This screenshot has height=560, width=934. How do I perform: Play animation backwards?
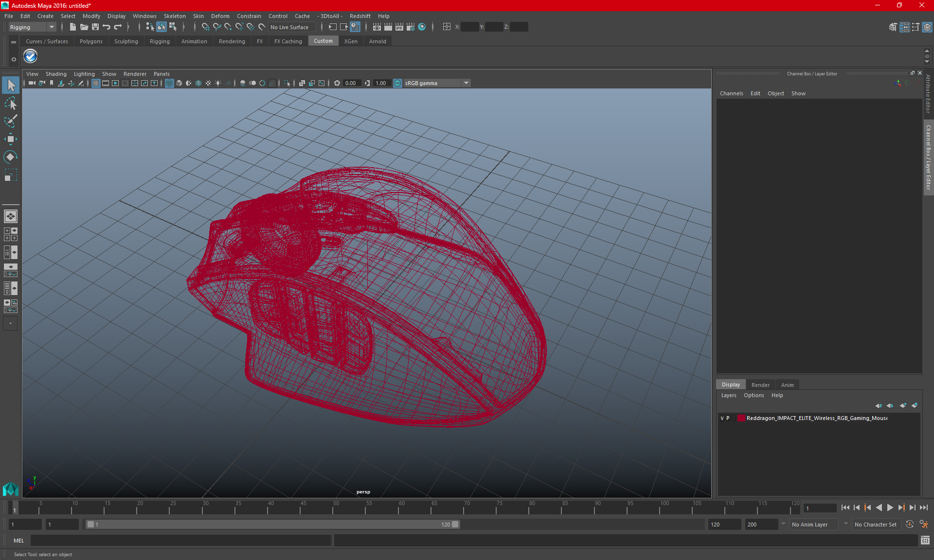pyautogui.click(x=879, y=507)
